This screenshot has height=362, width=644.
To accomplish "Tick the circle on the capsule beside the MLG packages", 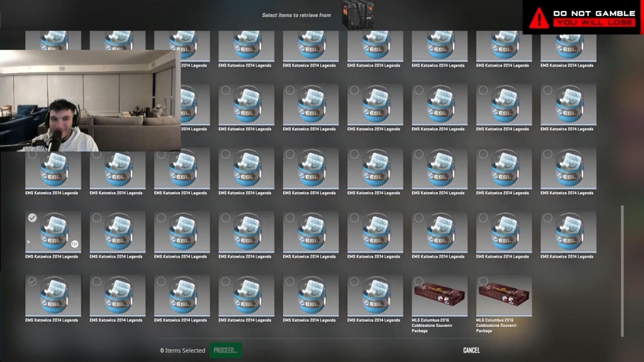I will tap(354, 282).
